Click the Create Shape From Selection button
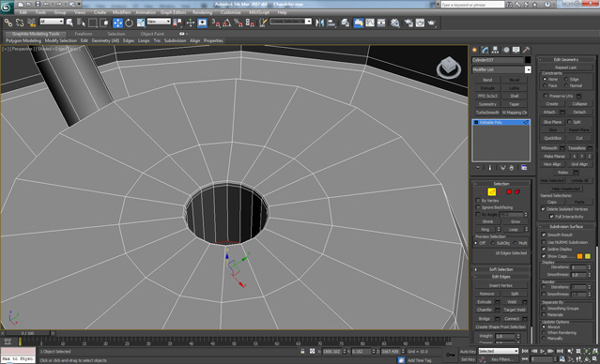 pyautogui.click(x=500, y=327)
